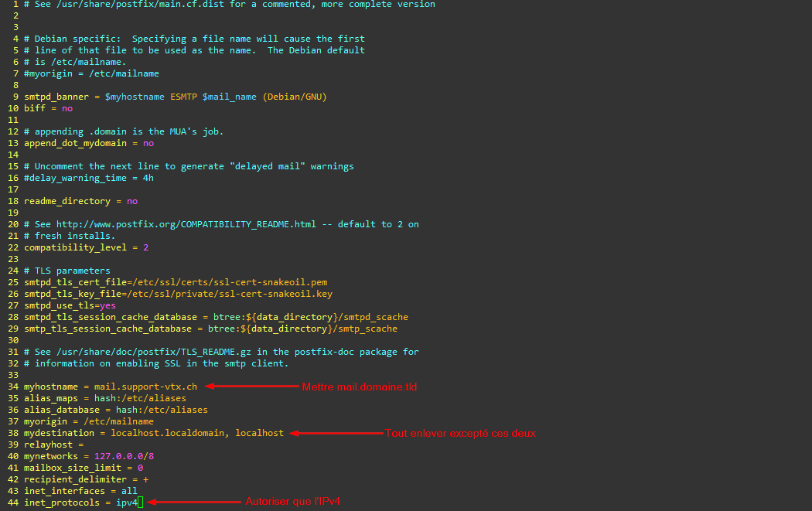Click 'alias_database = hash:/etc/aliases' line

pos(115,410)
